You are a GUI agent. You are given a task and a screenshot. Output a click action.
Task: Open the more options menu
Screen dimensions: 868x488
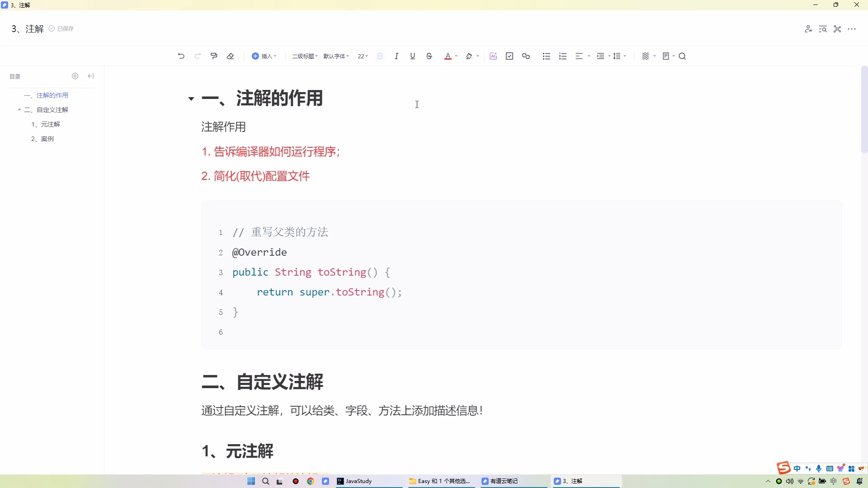pos(853,28)
